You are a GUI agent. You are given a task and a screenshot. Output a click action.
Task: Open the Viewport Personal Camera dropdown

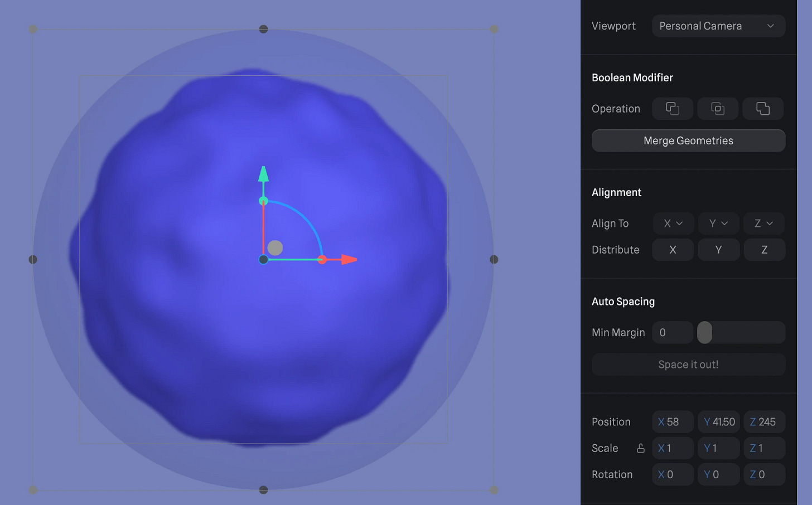[718, 26]
